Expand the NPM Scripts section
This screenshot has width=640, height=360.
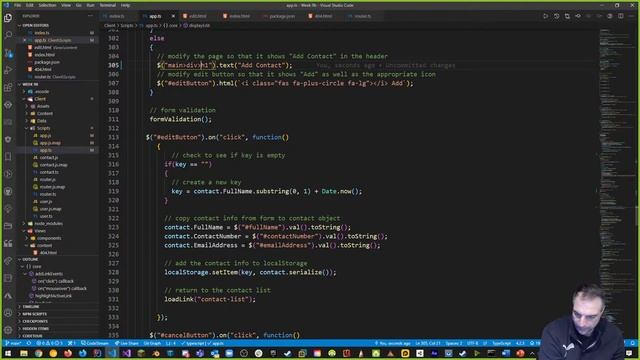point(34,314)
